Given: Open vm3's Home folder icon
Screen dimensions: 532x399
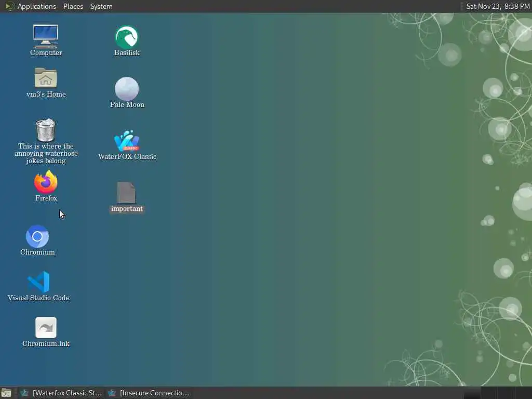Looking at the screenshot, I should tap(46, 78).
